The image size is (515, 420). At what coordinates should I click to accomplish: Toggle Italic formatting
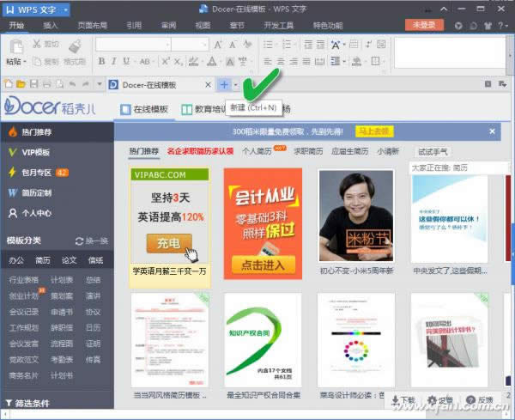(x=113, y=61)
